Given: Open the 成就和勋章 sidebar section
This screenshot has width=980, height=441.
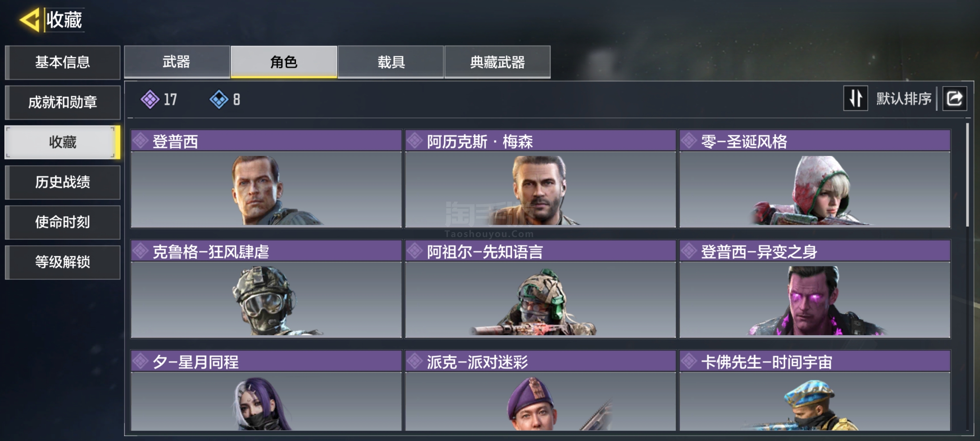Looking at the screenshot, I should 63,102.
